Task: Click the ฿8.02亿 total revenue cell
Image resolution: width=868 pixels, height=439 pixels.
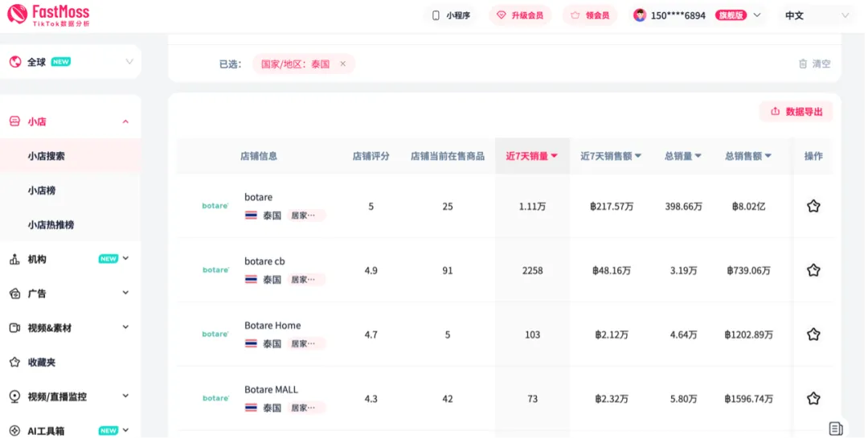Action: click(748, 207)
